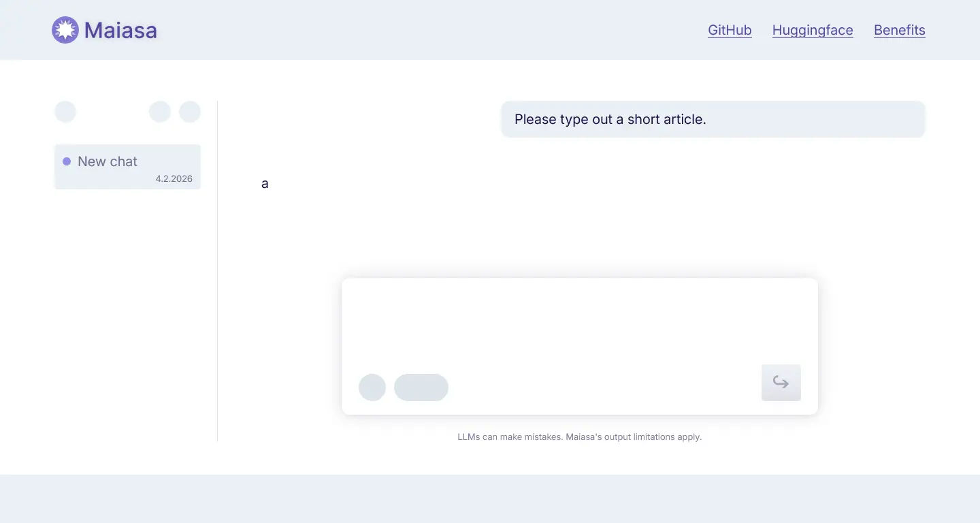The width and height of the screenshot is (980, 523).
Task: Select the New chat conversation entry
Action: click(127, 166)
